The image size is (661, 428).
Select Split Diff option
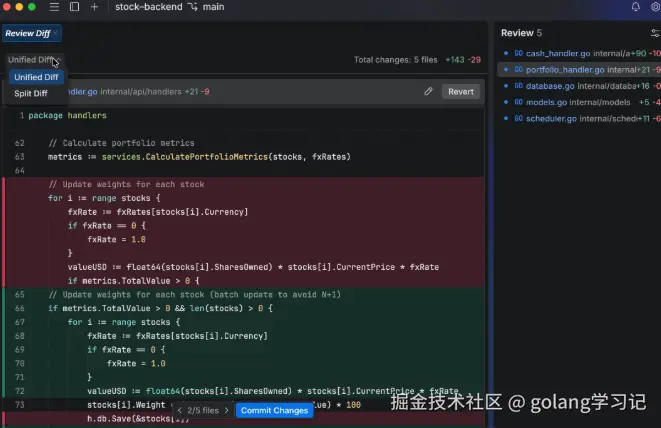click(31, 93)
